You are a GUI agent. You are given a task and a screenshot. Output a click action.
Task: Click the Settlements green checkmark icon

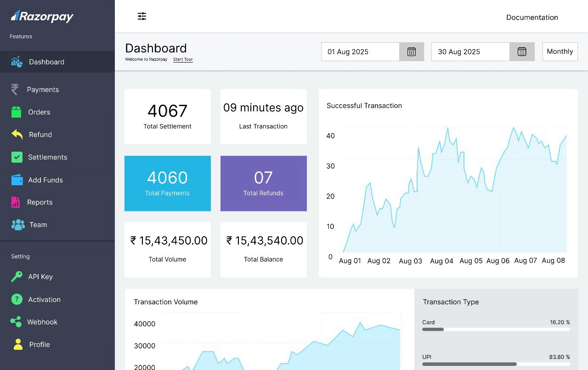tap(17, 157)
